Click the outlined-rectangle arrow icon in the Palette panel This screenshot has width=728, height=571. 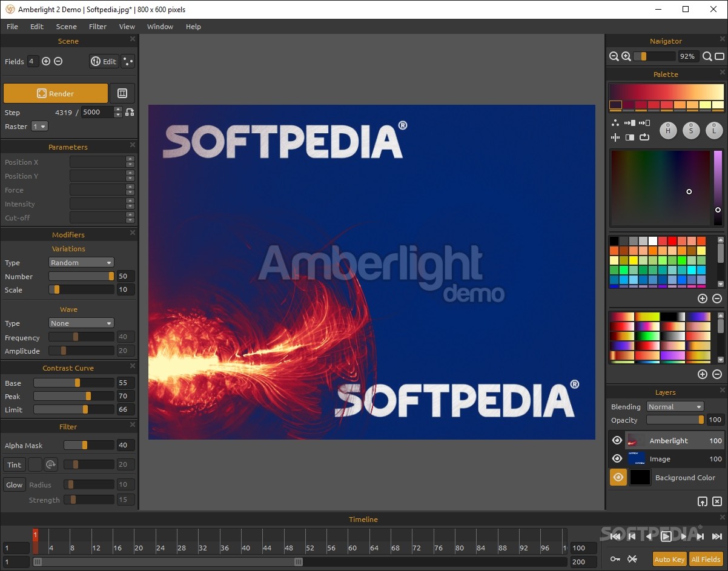pos(644,123)
